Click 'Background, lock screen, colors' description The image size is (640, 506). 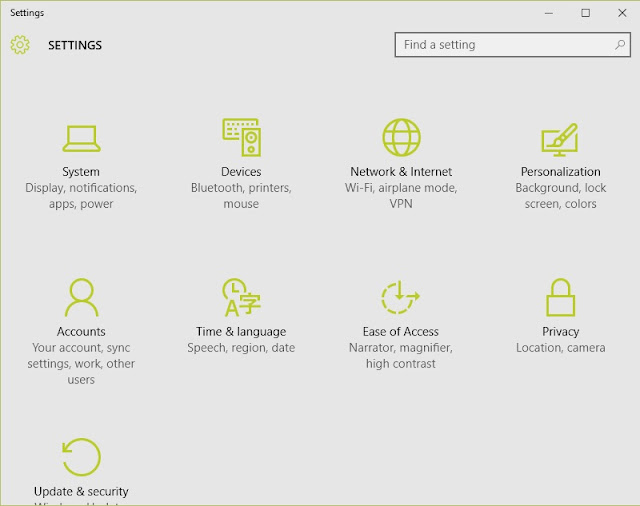pyautogui.click(x=560, y=196)
